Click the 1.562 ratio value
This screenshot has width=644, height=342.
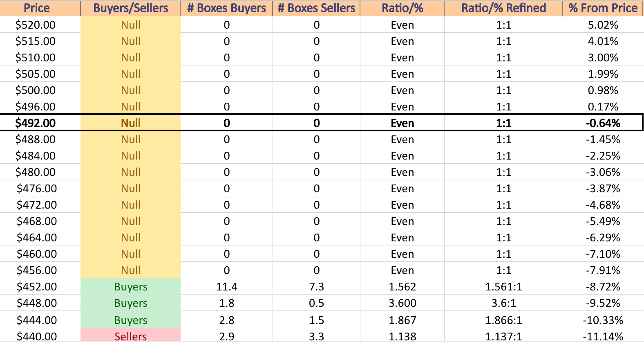pyautogui.click(x=402, y=287)
